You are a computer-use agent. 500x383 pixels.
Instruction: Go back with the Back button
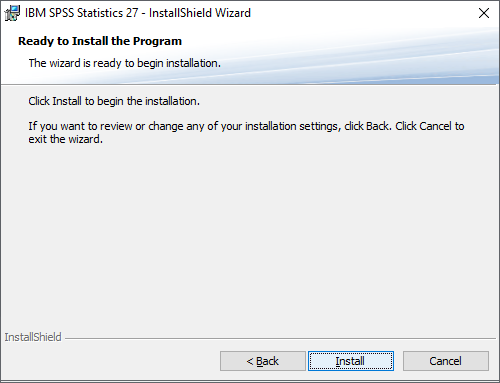[263, 361]
